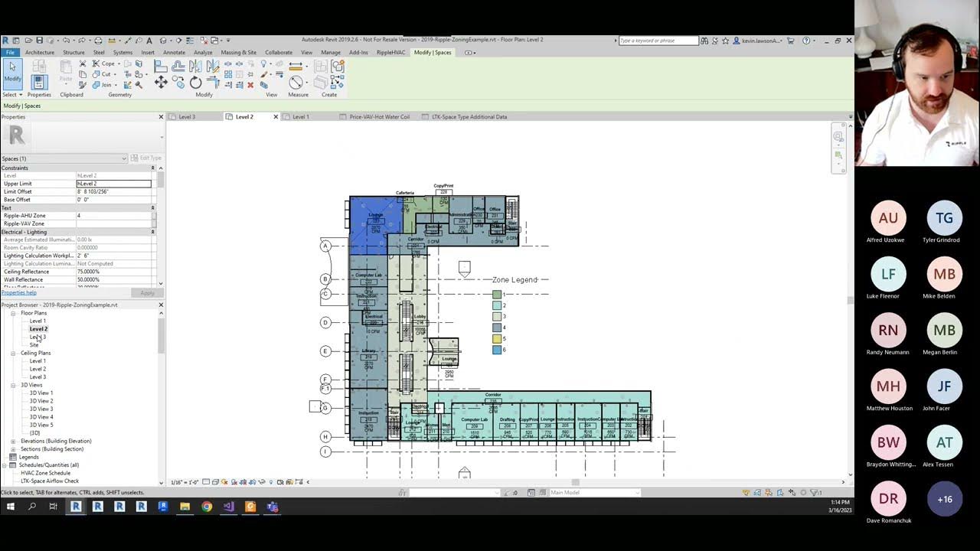Click the red Delete X icon

click(250, 85)
